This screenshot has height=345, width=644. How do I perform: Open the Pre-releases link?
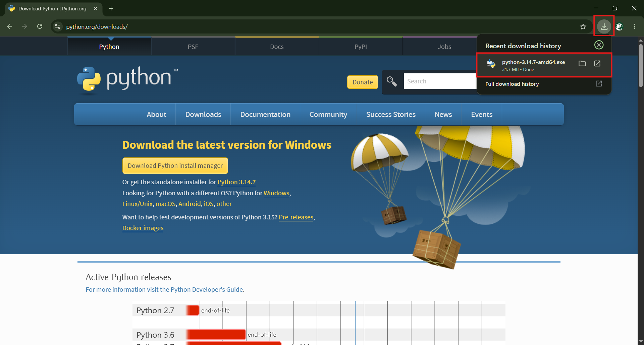tap(296, 217)
